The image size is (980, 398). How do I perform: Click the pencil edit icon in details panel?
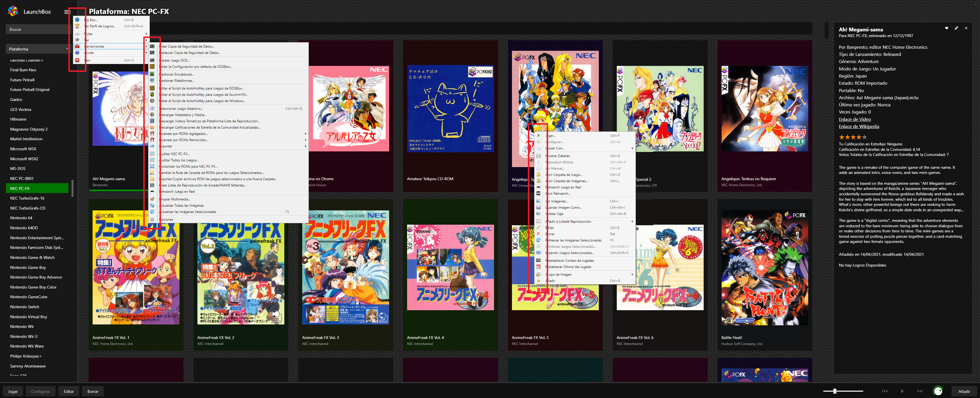pyautogui.click(x=956, y=28)
